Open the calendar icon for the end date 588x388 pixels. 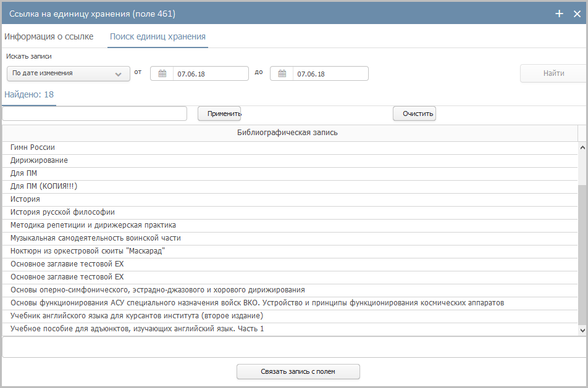(282, 74)
